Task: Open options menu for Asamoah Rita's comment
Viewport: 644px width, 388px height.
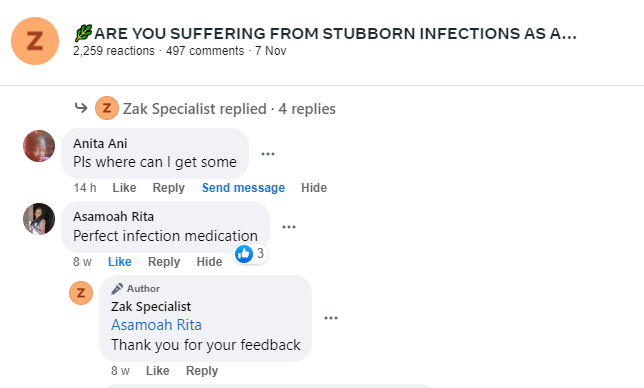Action: coord(289,227)
